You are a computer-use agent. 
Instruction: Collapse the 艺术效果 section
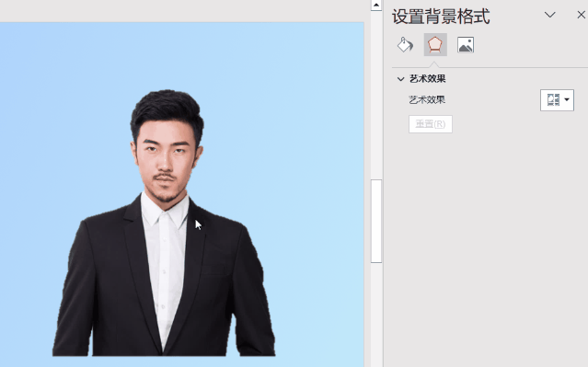click(400, 79)
